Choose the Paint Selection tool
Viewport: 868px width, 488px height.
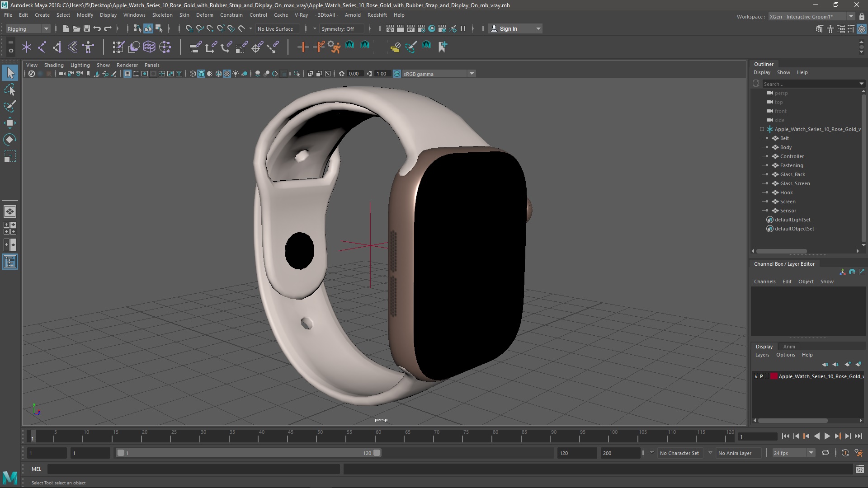[10, 107]
